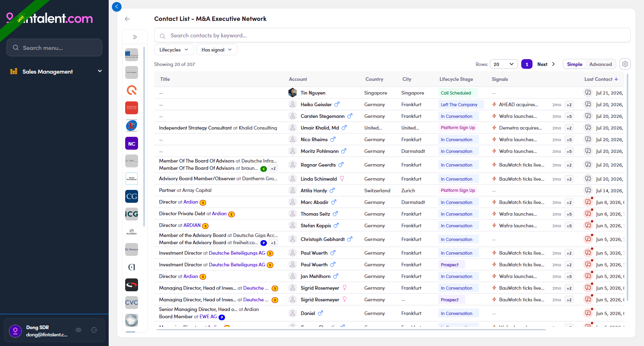This screenshot has height=346, width=644.
Task: Toggle the eye icon beside Dong SDR
Action: (78, 330)
